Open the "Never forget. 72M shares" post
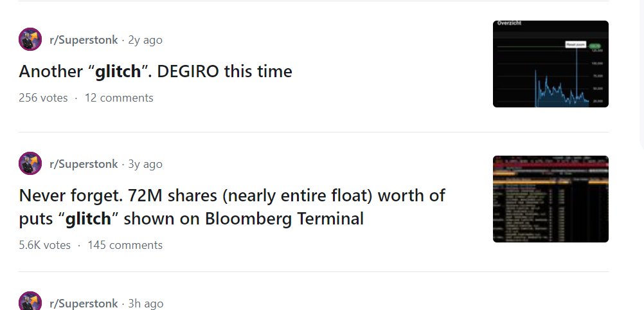Viewport: 644px width, 310px height. [x=232, y=195]
